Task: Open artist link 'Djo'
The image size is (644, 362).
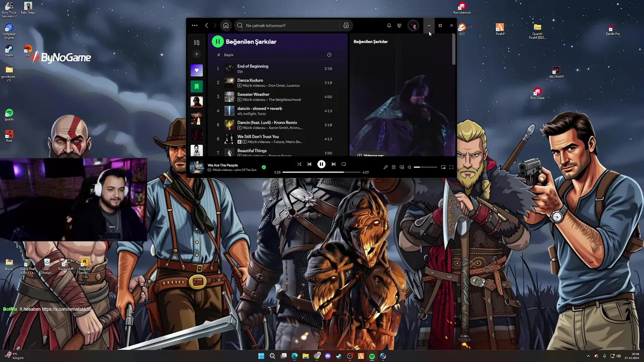Action: coord(240,71)
